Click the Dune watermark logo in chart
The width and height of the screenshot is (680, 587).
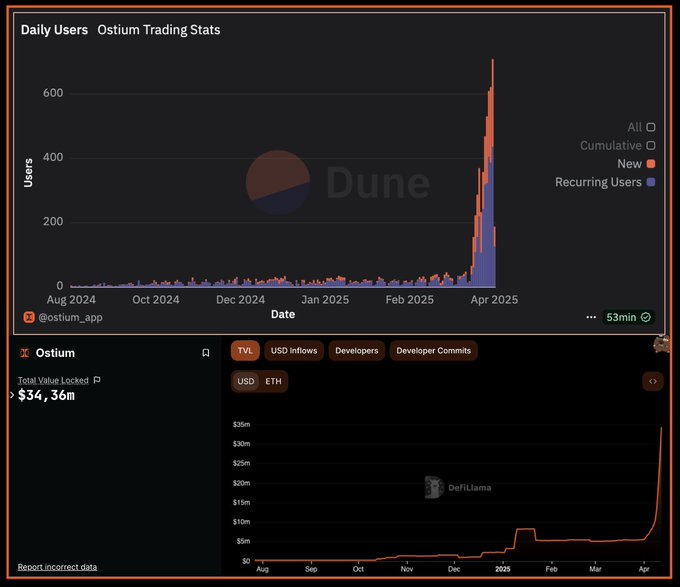click(x=278, y=182)
